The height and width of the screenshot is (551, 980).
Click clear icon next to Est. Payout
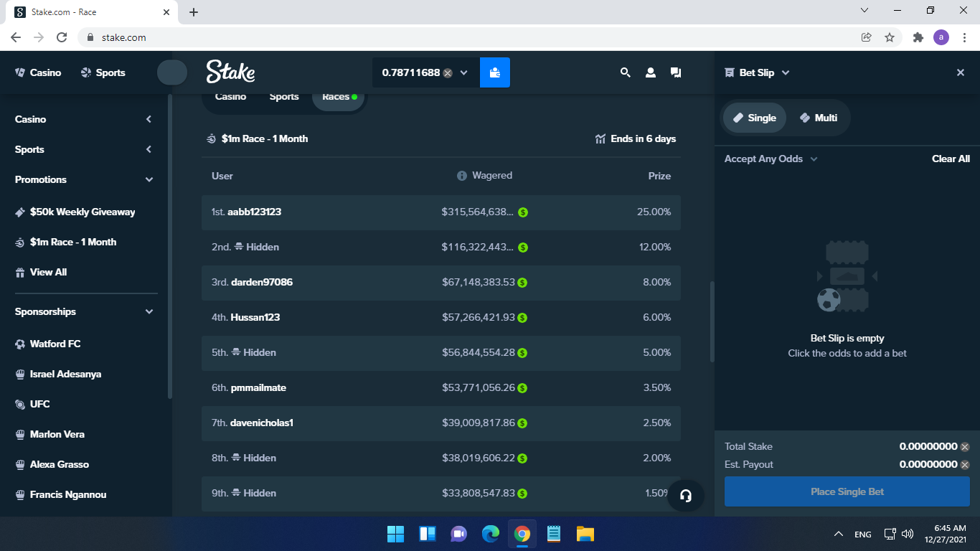(x=965, y=465)
